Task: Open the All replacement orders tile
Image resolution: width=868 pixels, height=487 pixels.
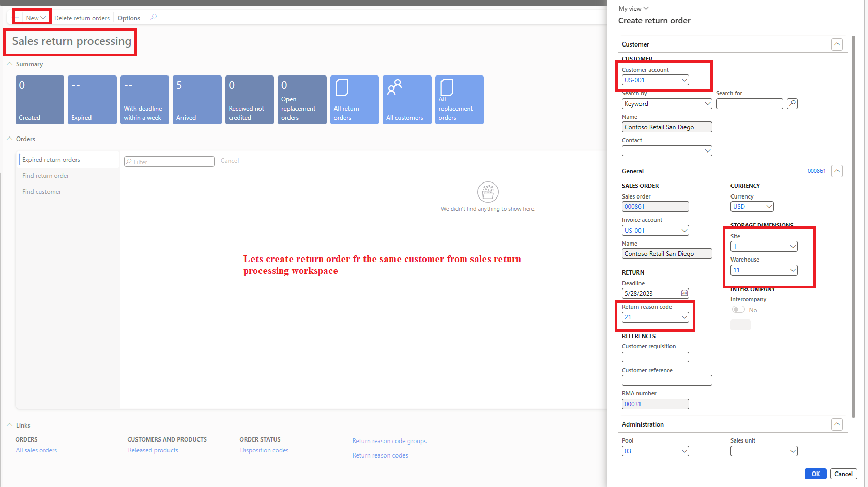Action: point(459,99)
